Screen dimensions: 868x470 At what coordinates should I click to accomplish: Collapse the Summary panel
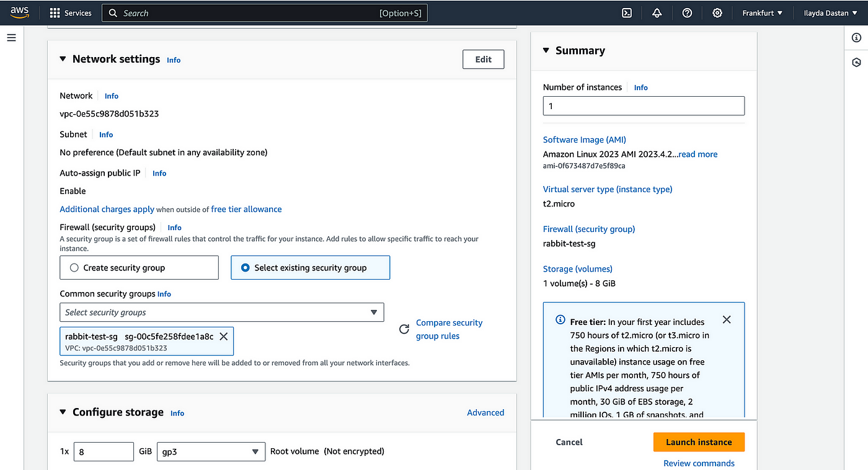pyautogui.click(x=546, y=51)
